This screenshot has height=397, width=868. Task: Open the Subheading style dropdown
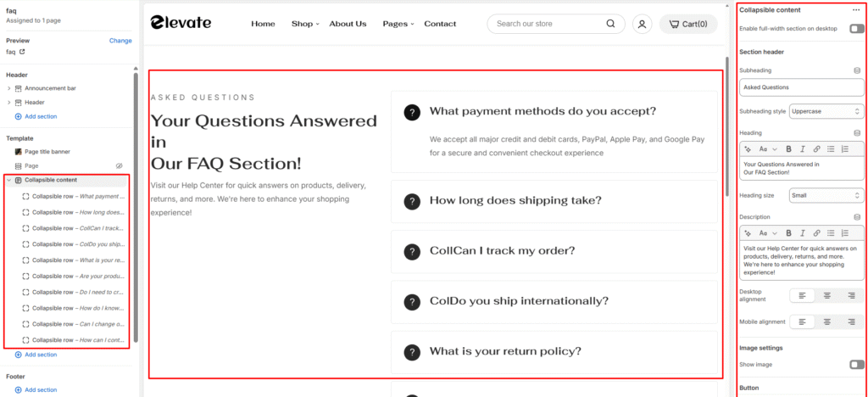[826, 111]
